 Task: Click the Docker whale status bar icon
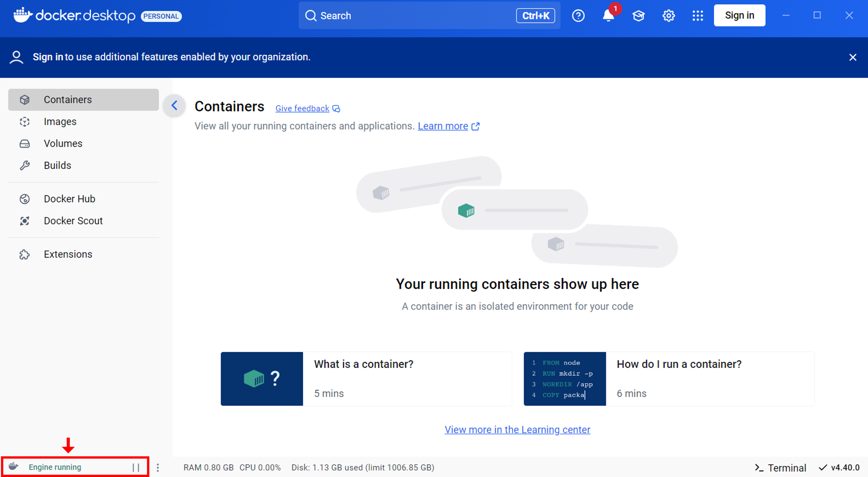pos(13,466)
